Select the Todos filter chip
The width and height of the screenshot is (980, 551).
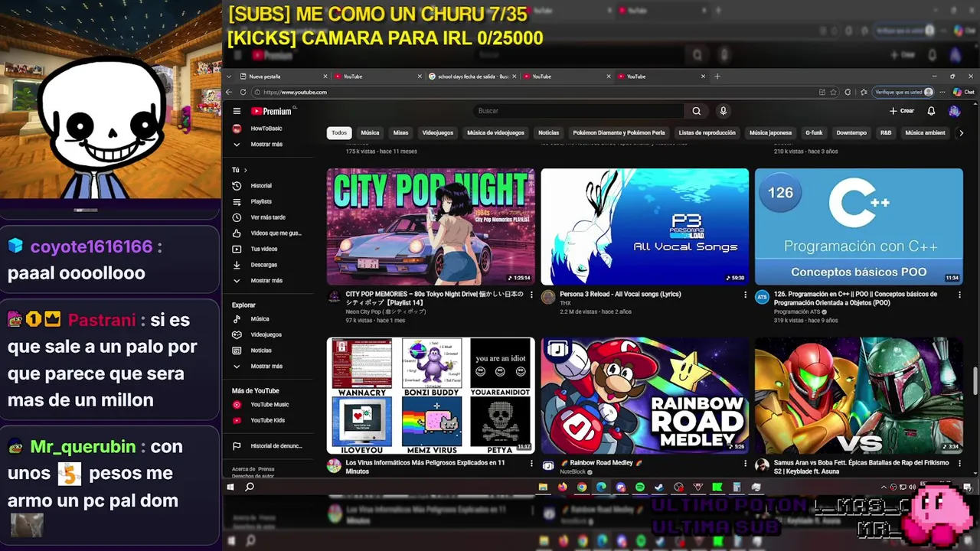click(339, 132)
